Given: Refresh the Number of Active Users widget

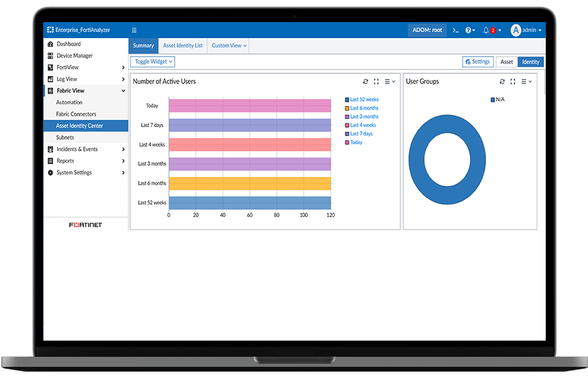Looking at the screenshot, I should 365,81.
